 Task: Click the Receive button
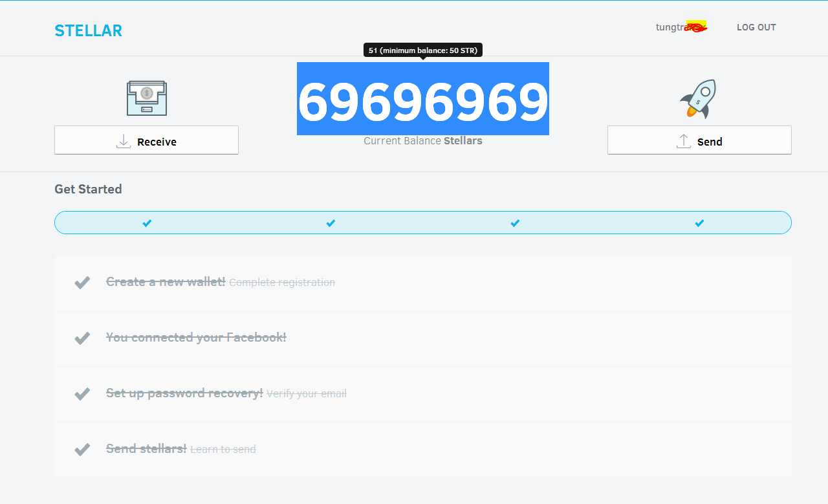146,140
